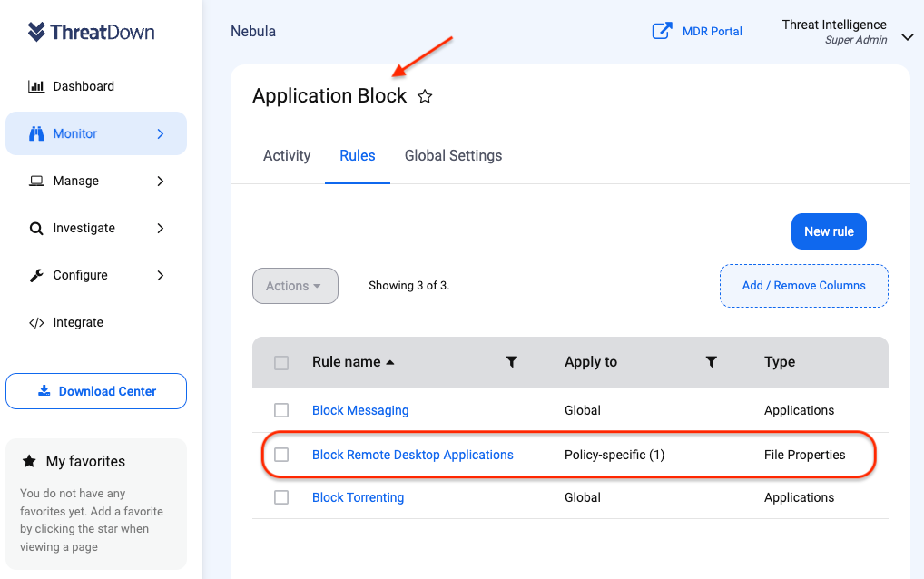Expand the Threat Intelligence account dropdown
This screenshot has height=579, width=924.
click(x=908, y=37)
